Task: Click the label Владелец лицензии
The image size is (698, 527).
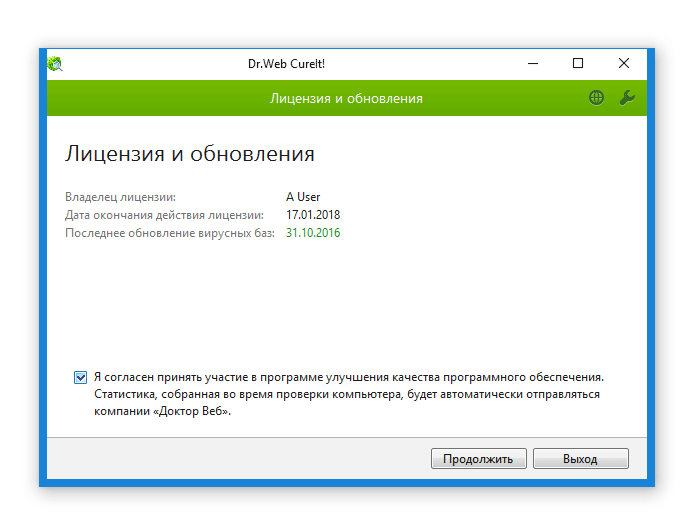Action: (121, 197)
